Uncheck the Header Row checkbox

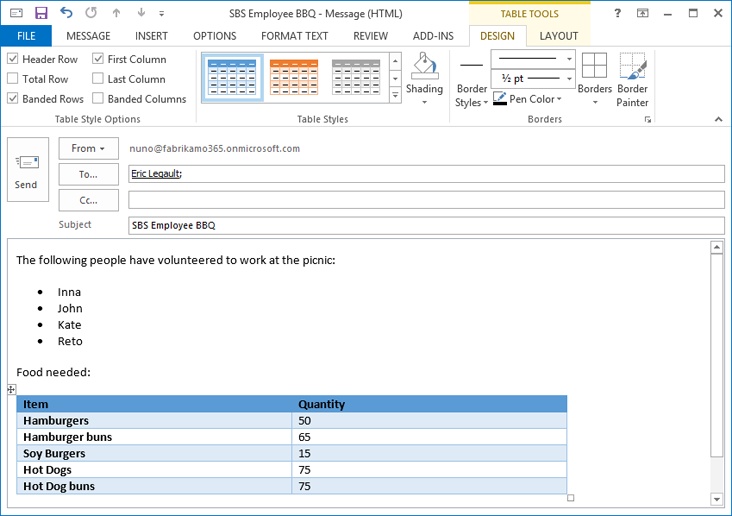pyautogui.click(x=13, y=59)
